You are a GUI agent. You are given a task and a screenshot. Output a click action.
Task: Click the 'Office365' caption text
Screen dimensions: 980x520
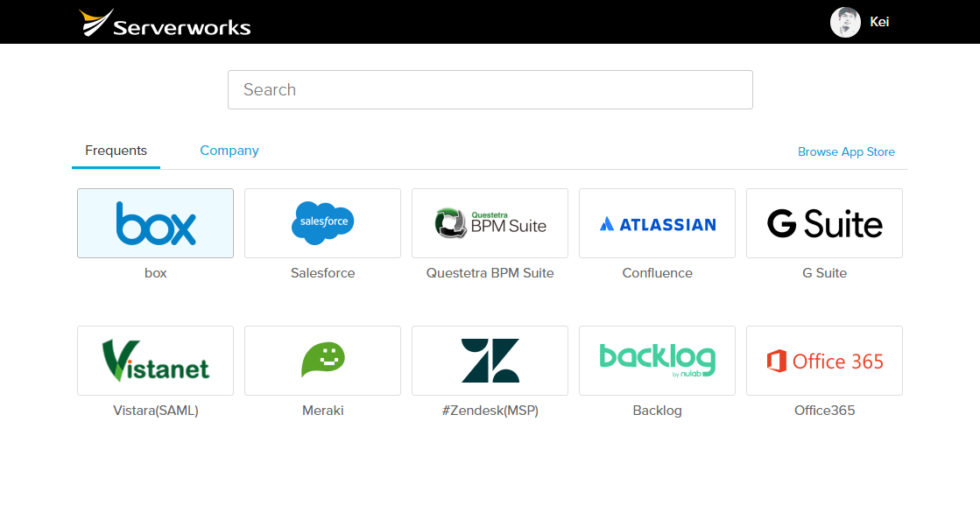824,411
